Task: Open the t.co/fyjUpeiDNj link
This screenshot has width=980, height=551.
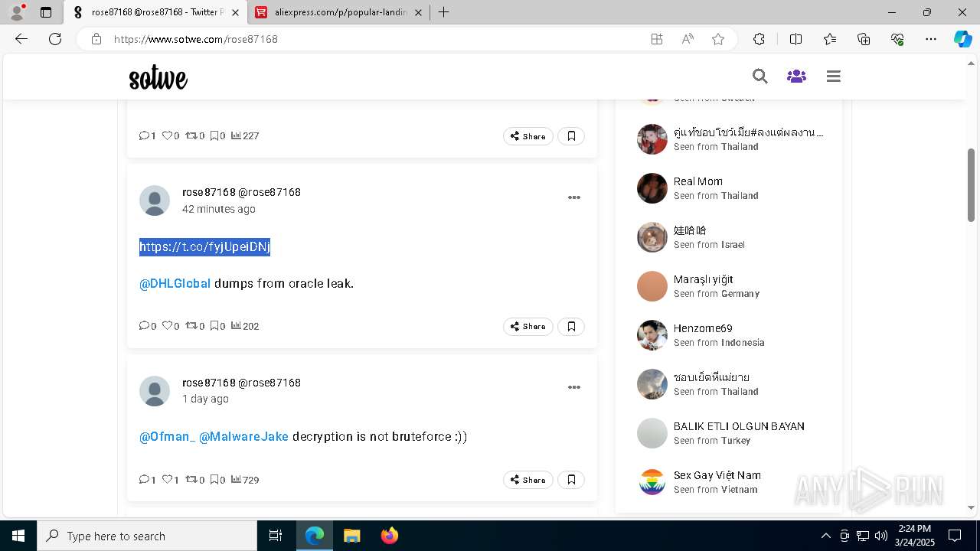Action: [204, 246]
